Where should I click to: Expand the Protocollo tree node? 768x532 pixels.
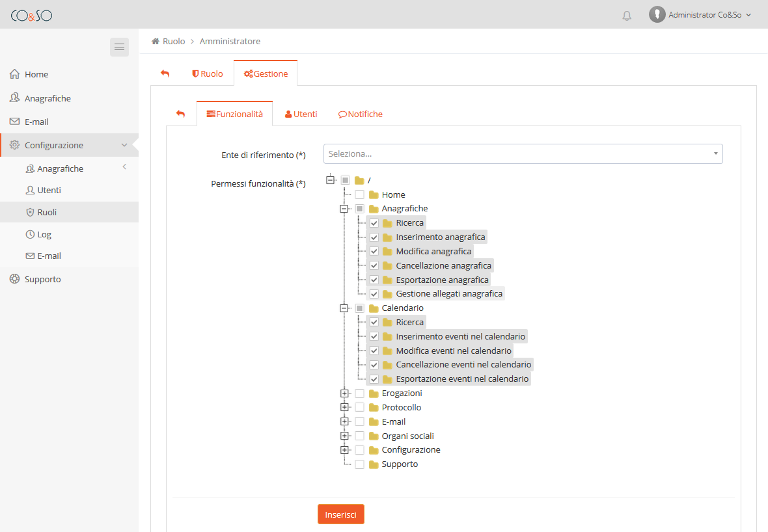tap(344, 407)
